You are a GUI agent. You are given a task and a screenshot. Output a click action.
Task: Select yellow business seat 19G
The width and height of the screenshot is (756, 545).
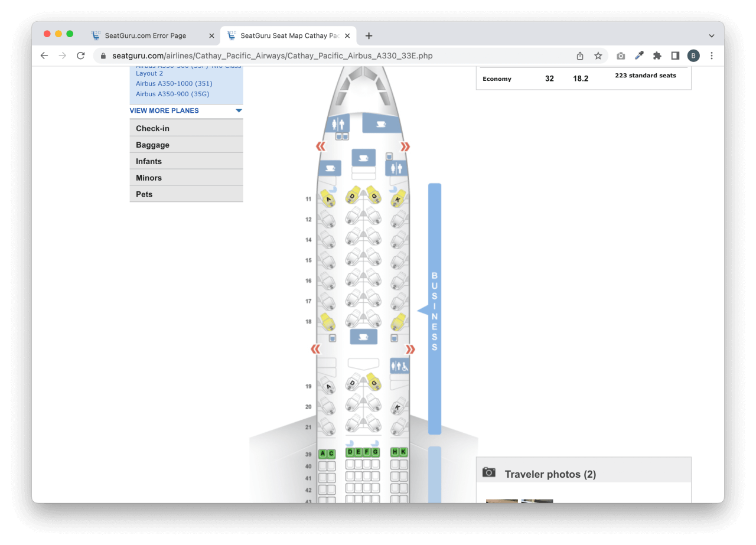pyautogui.click(x=373, y=383)
